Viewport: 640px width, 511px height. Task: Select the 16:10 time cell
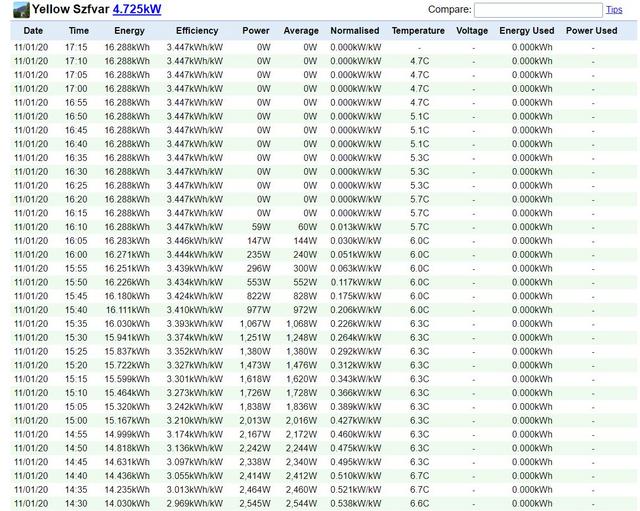pyautogui.click(x=76, y=227)
